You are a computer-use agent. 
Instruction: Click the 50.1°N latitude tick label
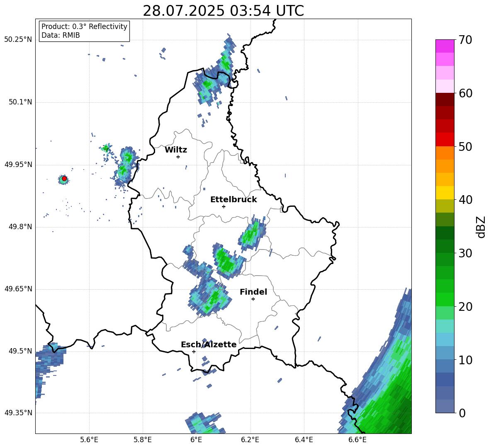point(20,102)
